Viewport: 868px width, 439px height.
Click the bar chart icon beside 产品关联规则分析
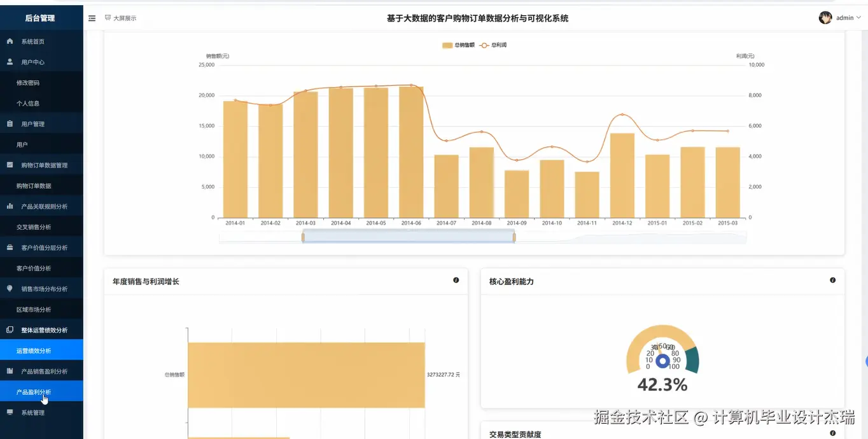[x=10, y=206]
